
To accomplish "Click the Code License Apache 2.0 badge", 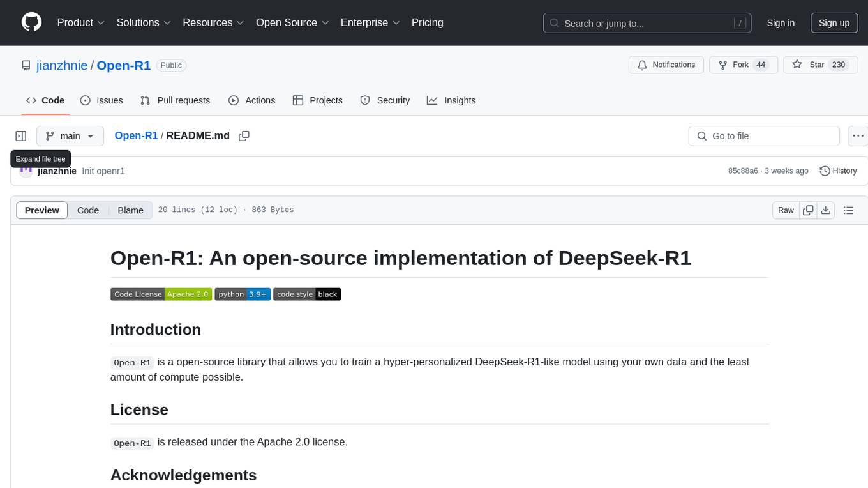I will click(x=161, y=294).
